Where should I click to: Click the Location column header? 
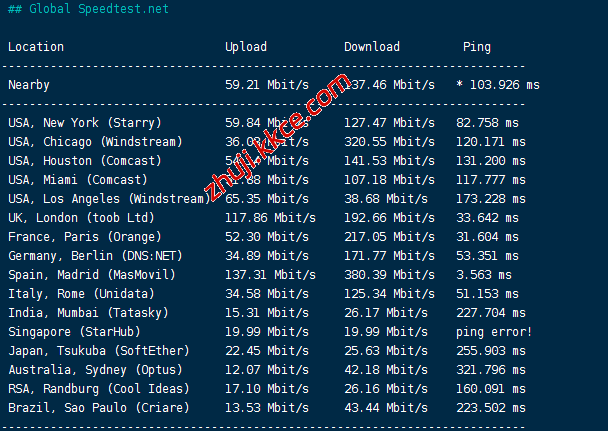(x=36, y=47)
